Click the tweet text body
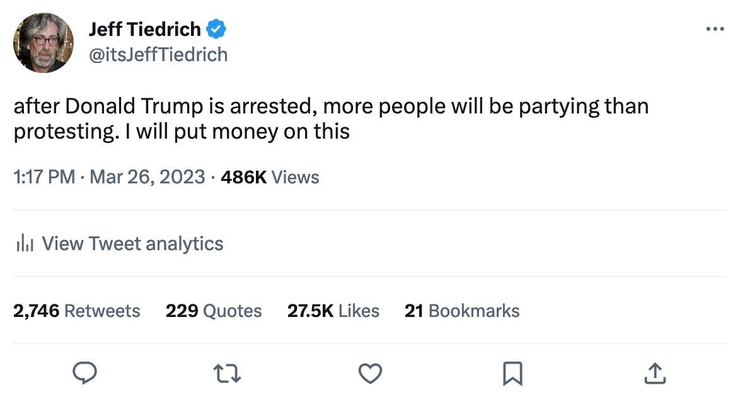The height and width of the screenshot is (397, 740). (331, 118)
